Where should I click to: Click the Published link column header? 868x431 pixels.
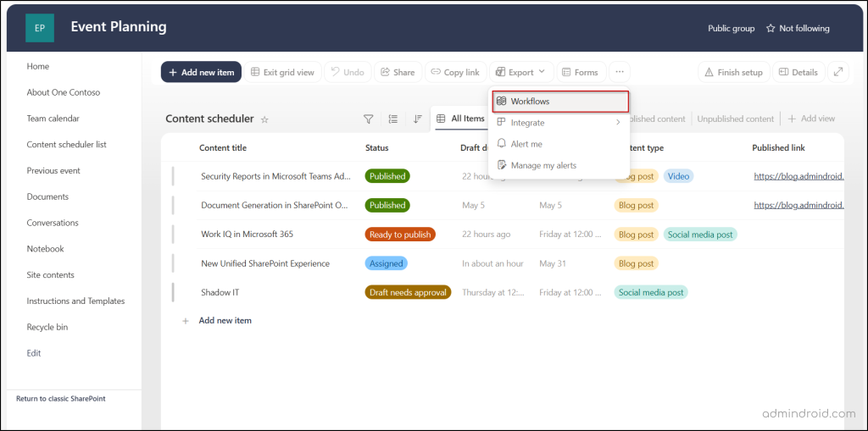[778, 147]
